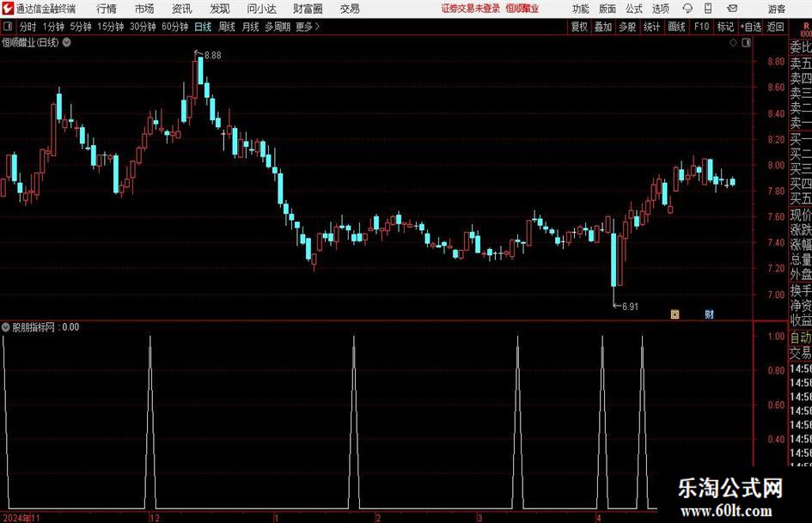The height and width of the screenshot is (523, 812).
Task: Click the diamond icon above the chart
Action: click(733, 43)
